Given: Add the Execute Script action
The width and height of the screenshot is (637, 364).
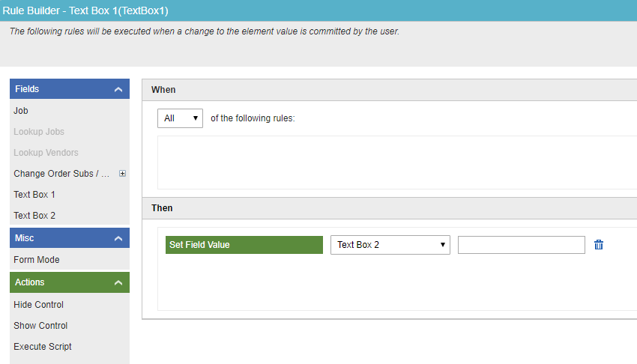Looking at the screenshot, I should click(x=43, y=347).
